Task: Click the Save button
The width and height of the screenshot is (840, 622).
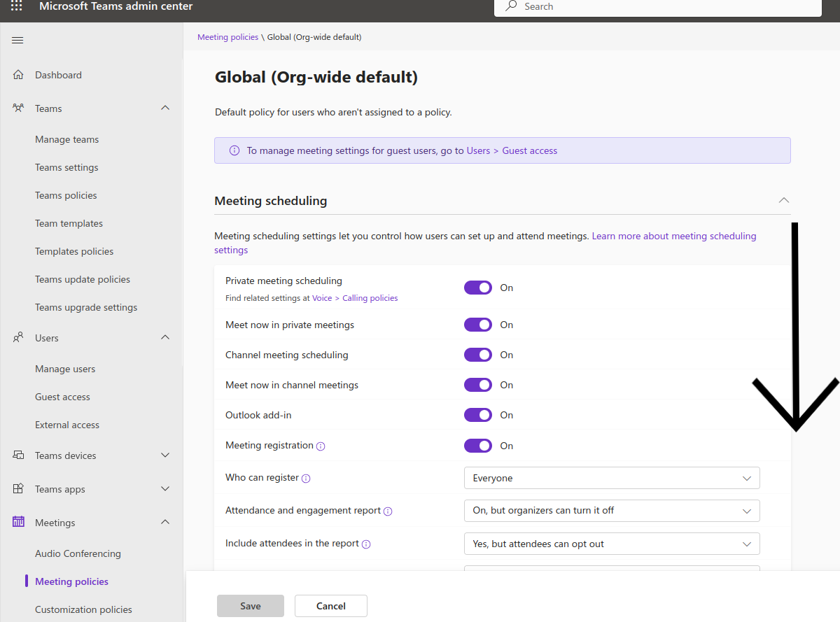Action: coord(251,606)
